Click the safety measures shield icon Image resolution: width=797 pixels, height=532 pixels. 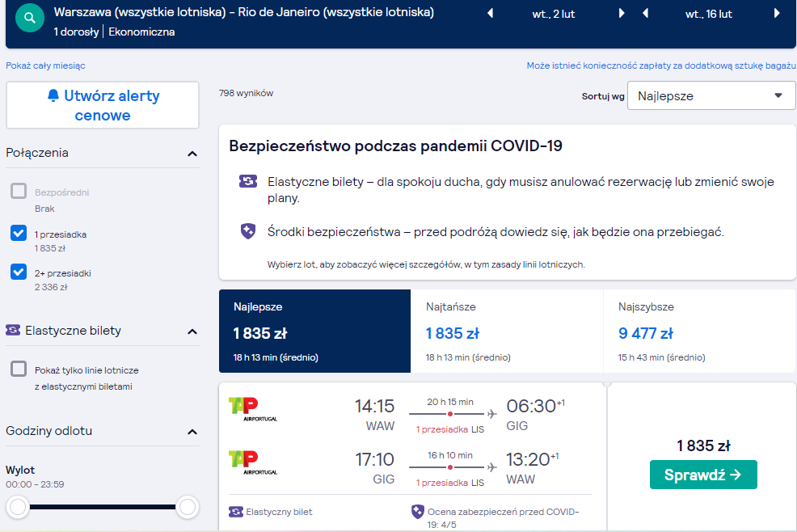click(x=248, y=231)
